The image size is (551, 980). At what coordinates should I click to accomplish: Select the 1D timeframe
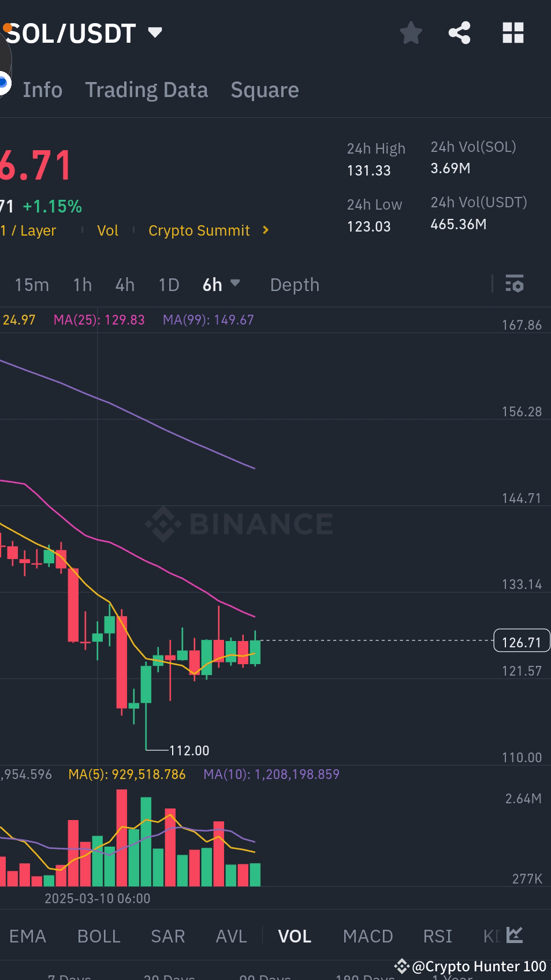tap(168, 284)
